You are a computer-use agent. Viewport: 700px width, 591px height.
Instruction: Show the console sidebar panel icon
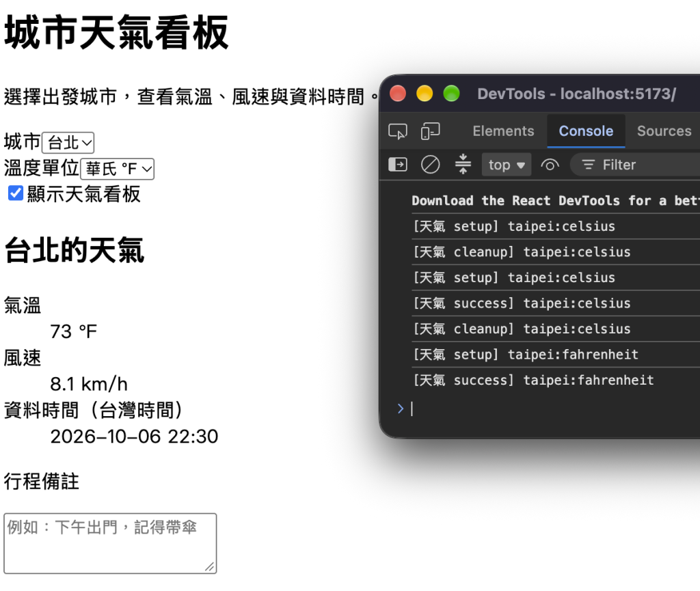[x=397, y=165]
